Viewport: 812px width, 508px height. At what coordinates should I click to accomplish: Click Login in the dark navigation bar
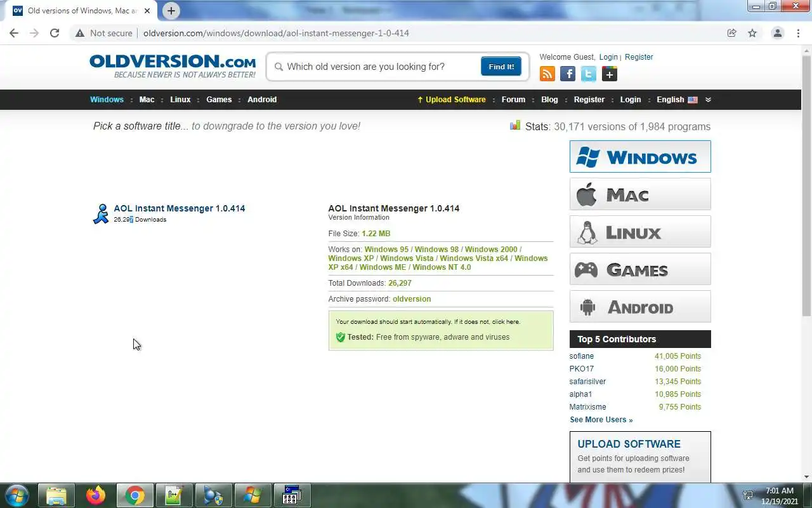(x=631, y=100)
